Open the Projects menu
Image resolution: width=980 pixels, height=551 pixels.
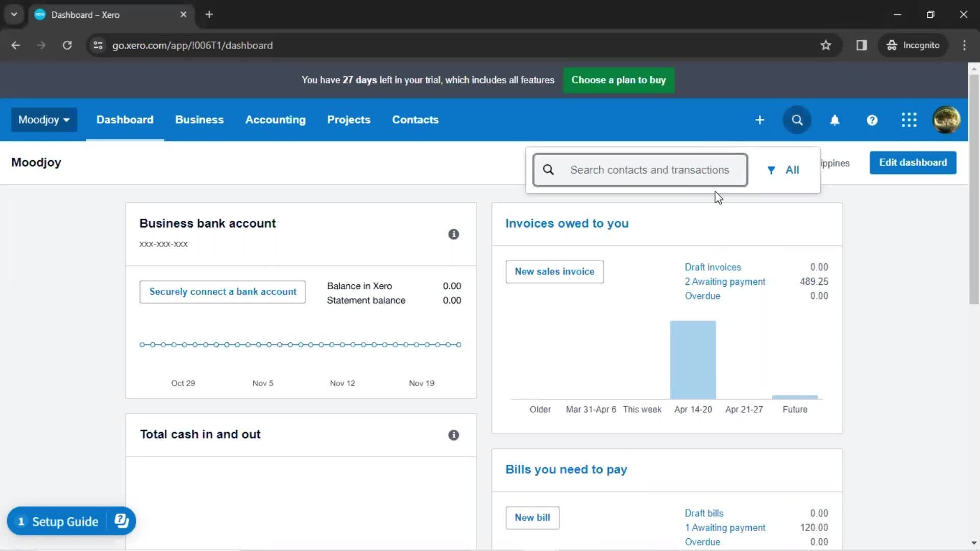pyautogui.click(x=349, y=120)
